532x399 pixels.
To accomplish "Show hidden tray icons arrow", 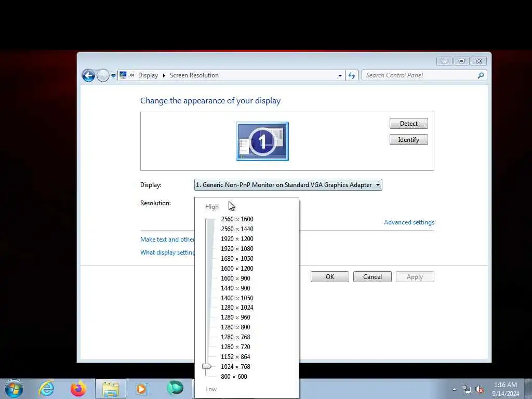I will 454,389.
